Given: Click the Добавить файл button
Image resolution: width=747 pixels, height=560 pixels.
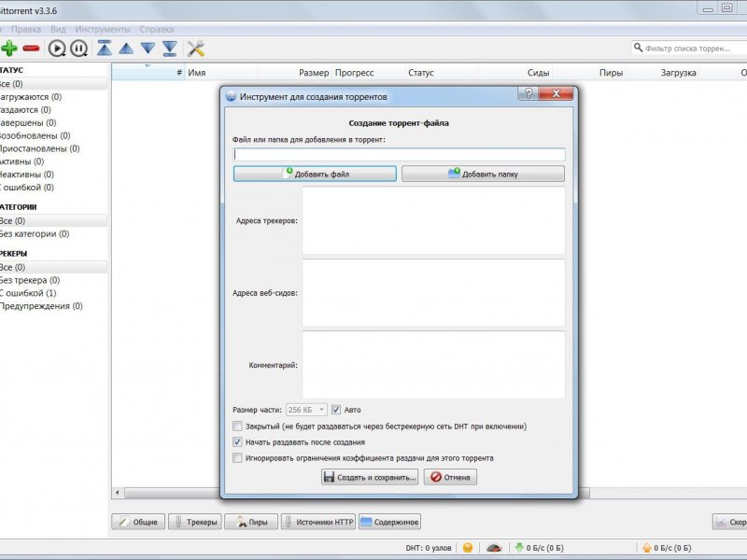Looking at the screenshot, I should click(x=315, y=174).
